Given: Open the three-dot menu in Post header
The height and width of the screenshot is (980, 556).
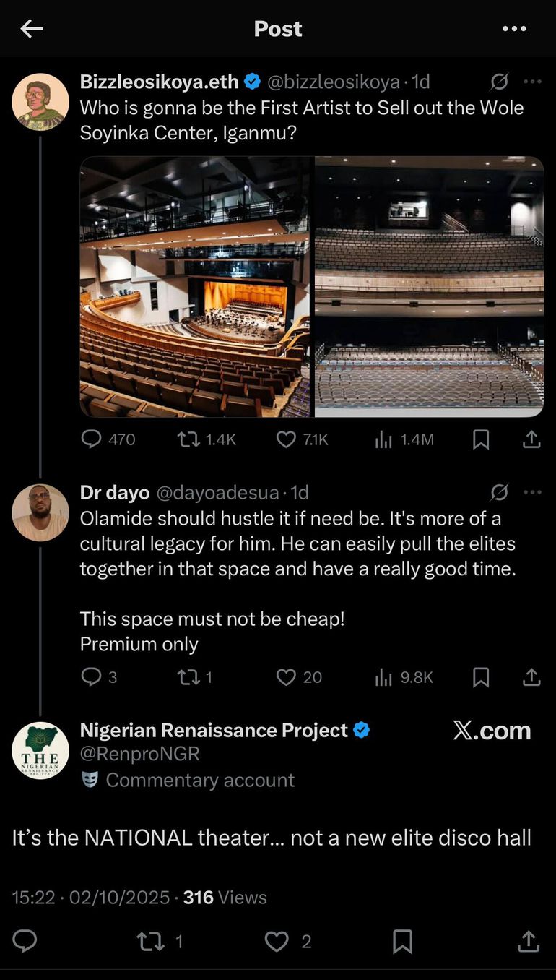Looking at the screenshot, I should (514, 29).
